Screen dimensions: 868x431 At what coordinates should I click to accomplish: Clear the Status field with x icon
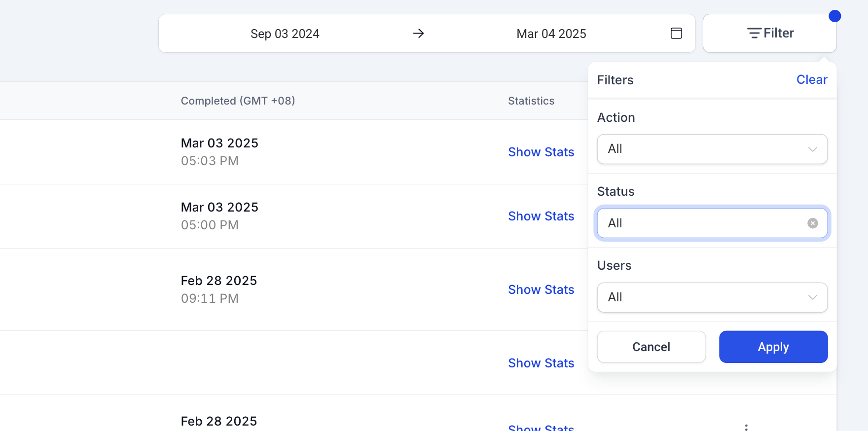click(x=812, y=223)
